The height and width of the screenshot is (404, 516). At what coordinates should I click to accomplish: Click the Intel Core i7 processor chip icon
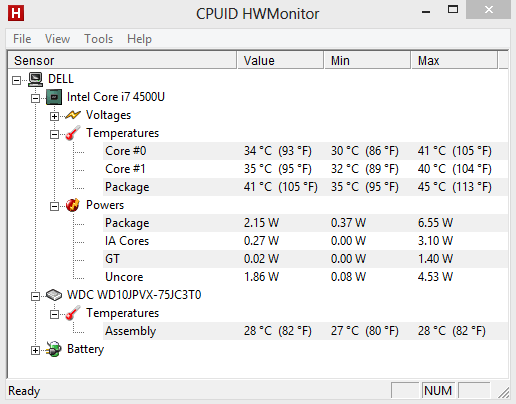(54, 97)
